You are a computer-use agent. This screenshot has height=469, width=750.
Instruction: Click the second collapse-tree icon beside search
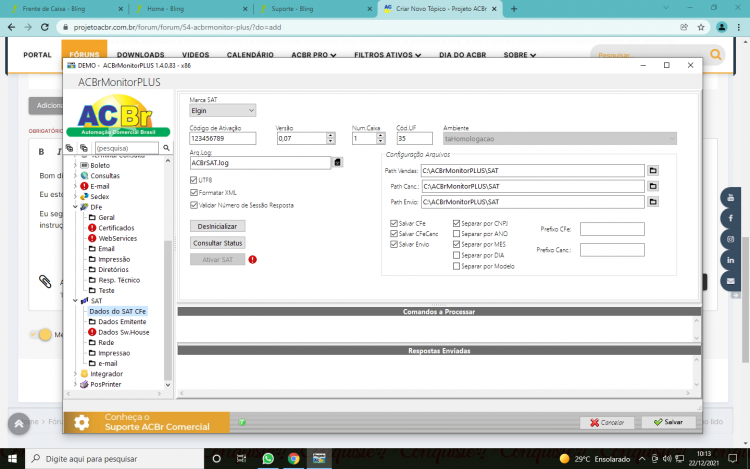click(x=84, y=148)
